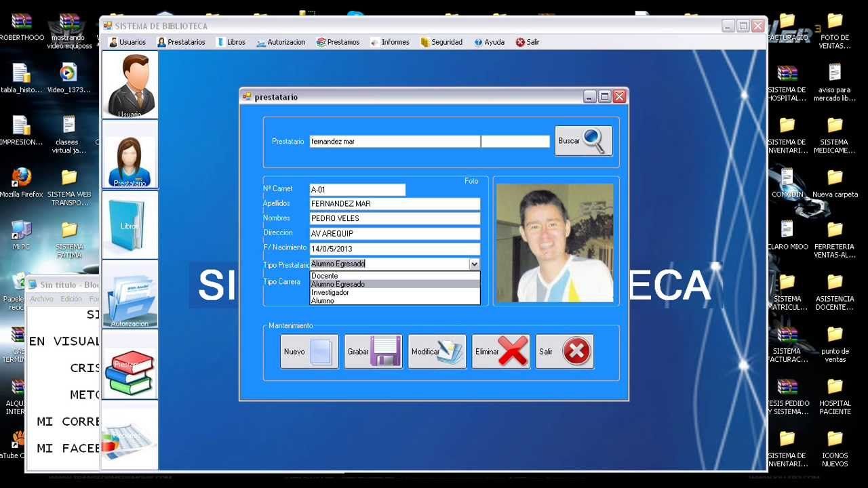Select Alumno in the dropdown list

pyautogui.click(x=395, y=300)
